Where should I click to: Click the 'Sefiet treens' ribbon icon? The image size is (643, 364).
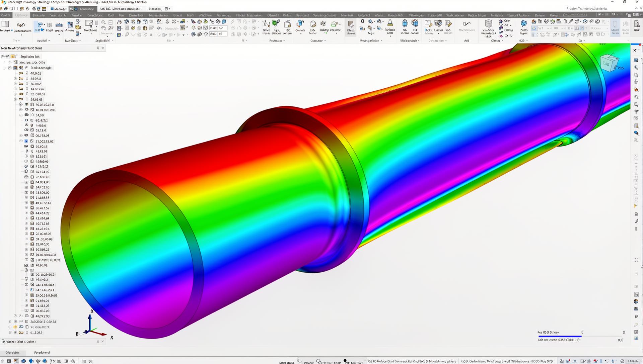pos(266,23)
